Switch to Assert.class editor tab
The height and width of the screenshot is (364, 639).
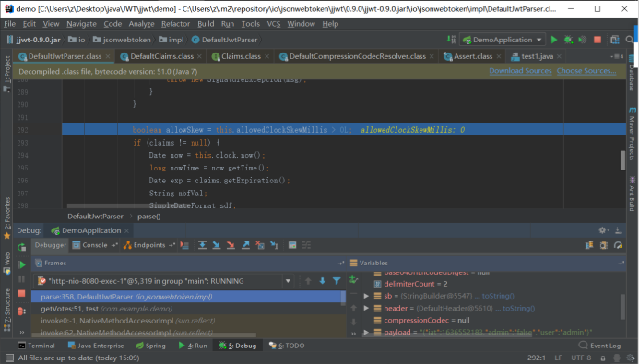473,56
